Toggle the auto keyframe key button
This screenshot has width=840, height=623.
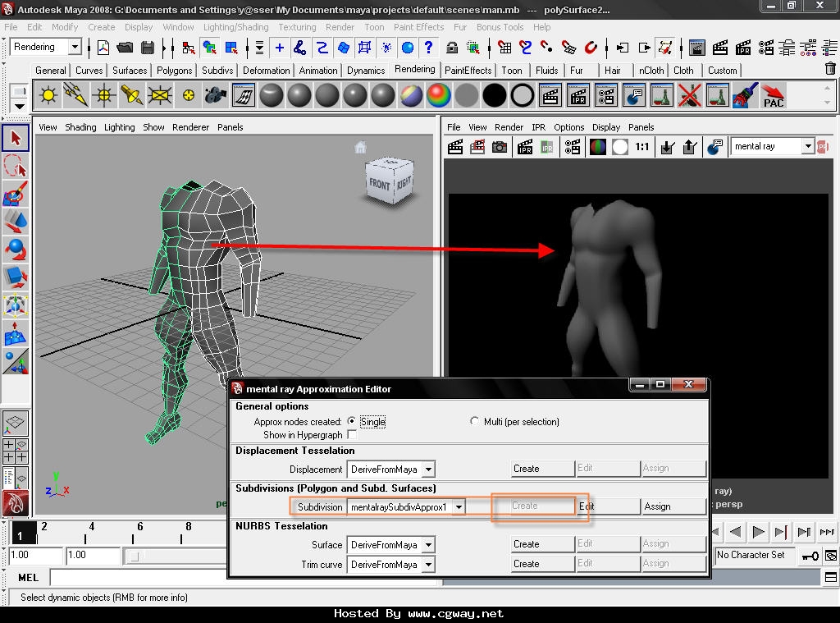coord(810,556)
